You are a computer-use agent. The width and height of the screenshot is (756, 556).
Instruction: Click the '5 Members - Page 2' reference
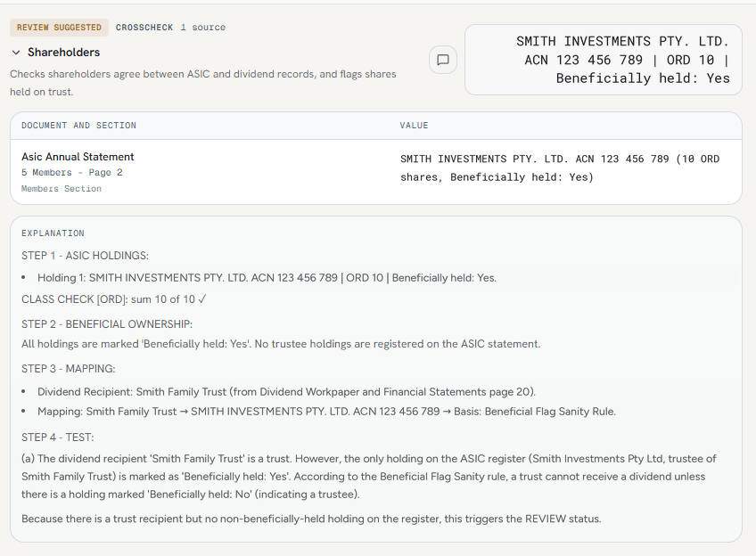click(x=72, y=173)
